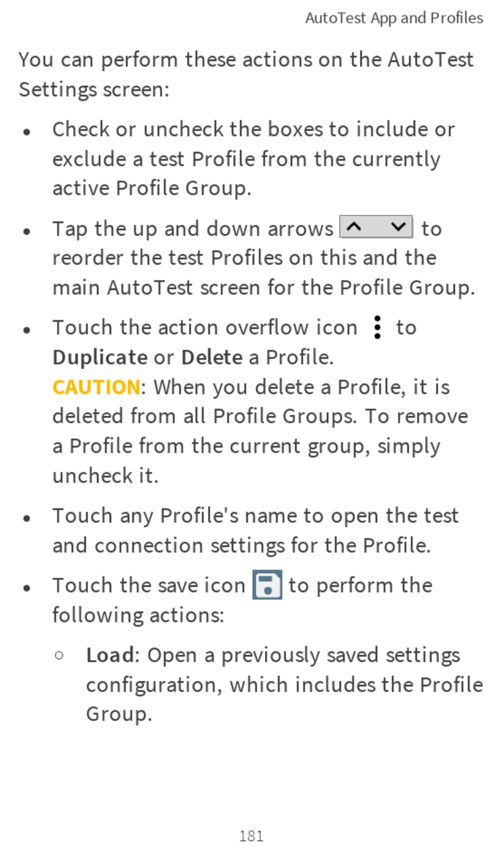Click the down arrow reorder icon
Screen dimensions: 504x853
[398, 227]
